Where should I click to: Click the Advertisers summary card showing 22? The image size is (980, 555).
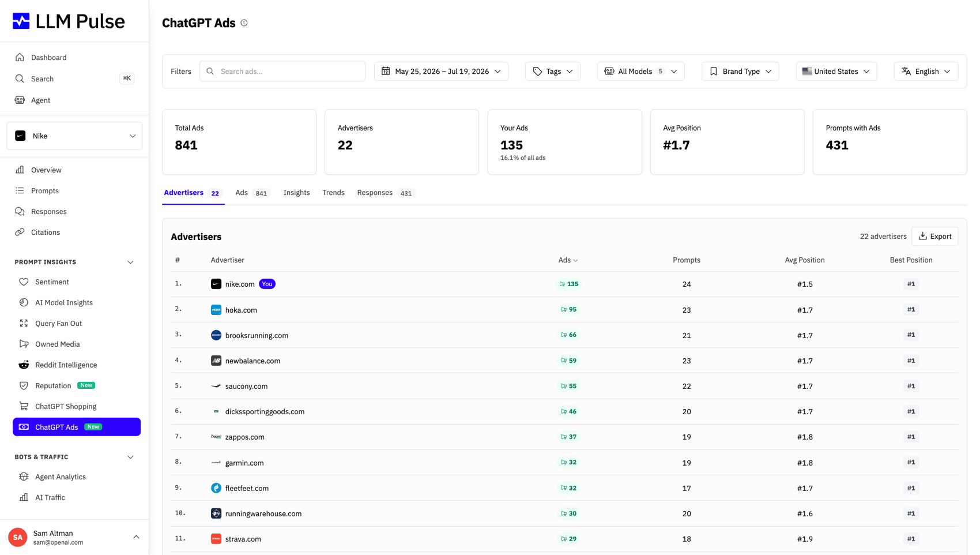point(402,142)
